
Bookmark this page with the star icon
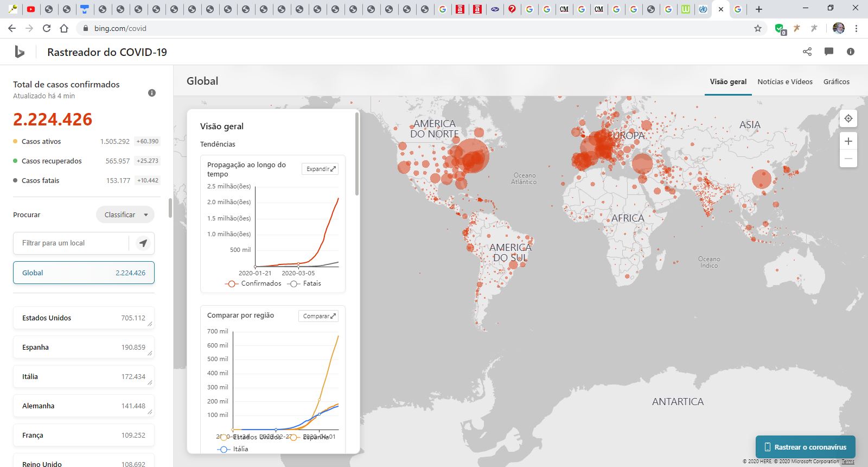[x=758, y=28]
